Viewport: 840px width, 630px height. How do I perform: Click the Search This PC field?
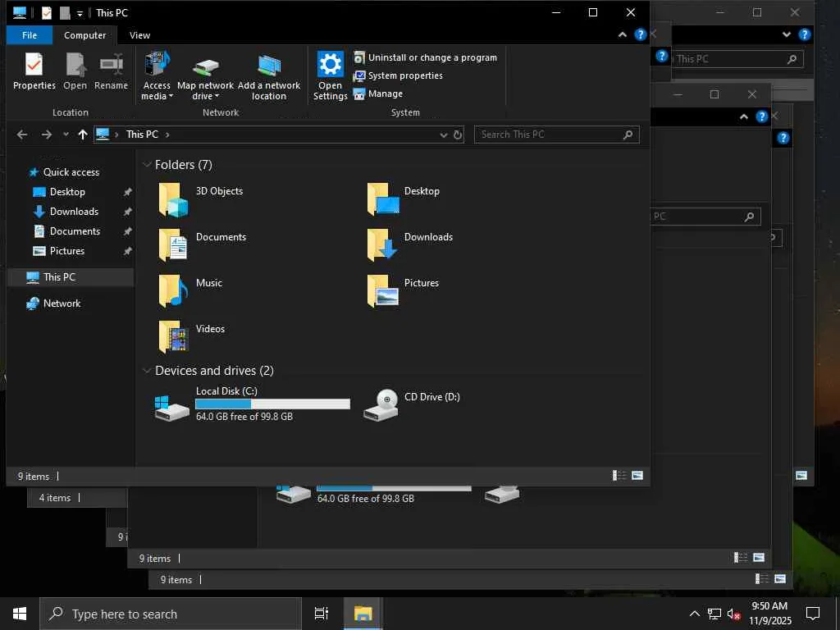coord(556,135)
